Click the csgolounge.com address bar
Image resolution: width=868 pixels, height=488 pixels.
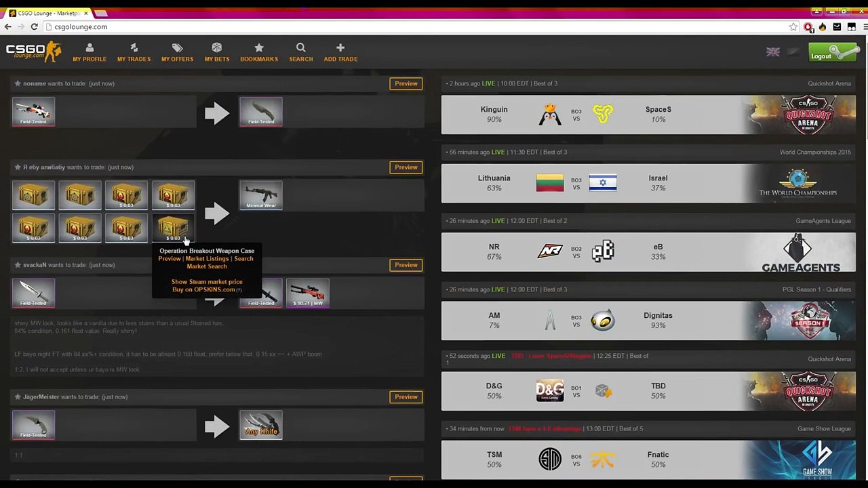(x=420, y=26)
